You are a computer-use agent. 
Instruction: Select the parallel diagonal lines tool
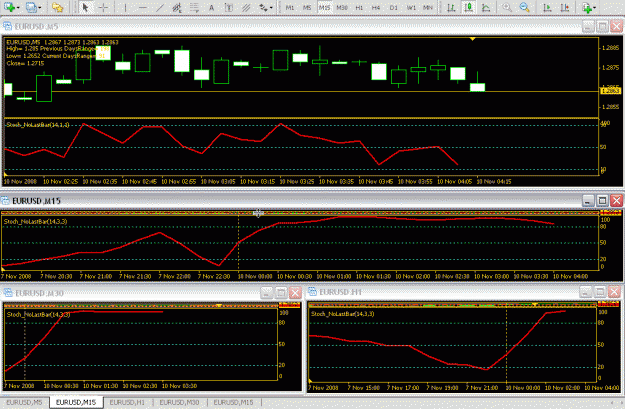click(246, 7)
